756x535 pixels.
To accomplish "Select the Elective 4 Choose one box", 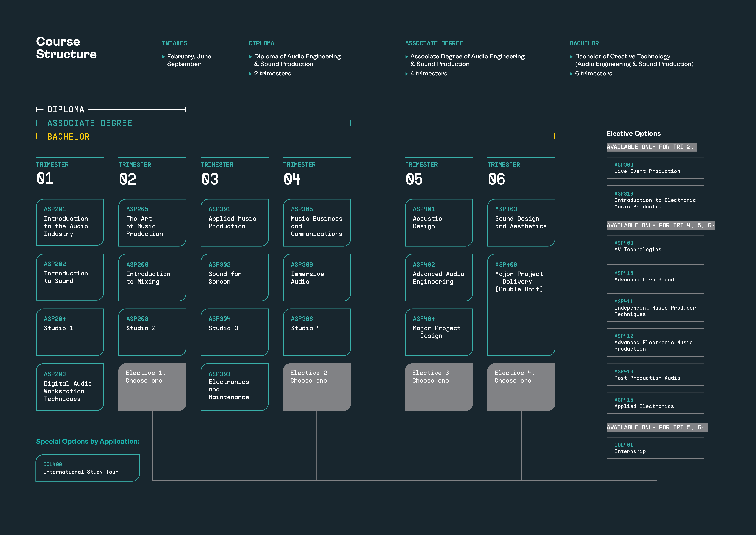I will (521, 387).
